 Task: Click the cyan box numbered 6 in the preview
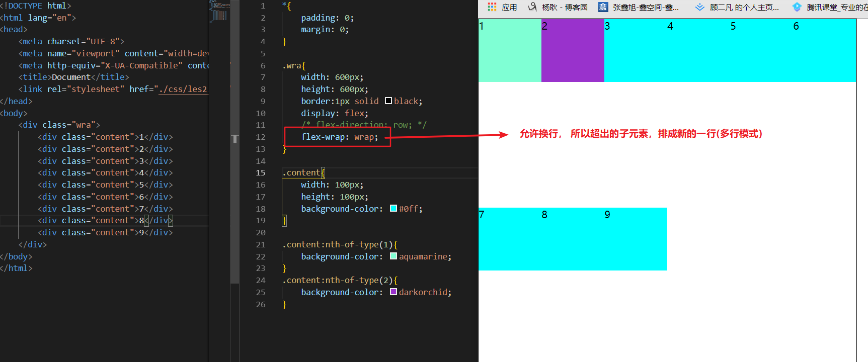tap(824, 50)
